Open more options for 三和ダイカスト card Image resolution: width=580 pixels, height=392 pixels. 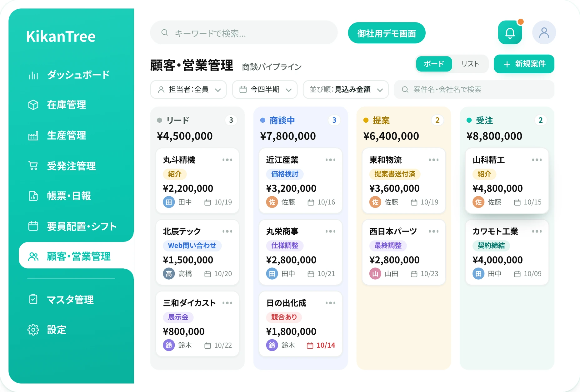(x=227, y=303)
